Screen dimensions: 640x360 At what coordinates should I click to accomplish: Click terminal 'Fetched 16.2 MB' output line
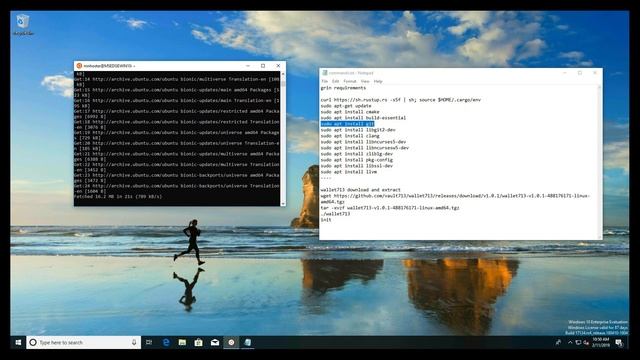[118, 197]
